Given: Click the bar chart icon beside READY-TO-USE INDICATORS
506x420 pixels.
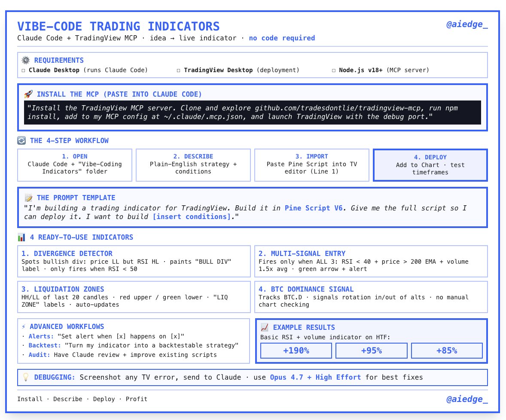Looking at the screenshot, I should [21, 237].
